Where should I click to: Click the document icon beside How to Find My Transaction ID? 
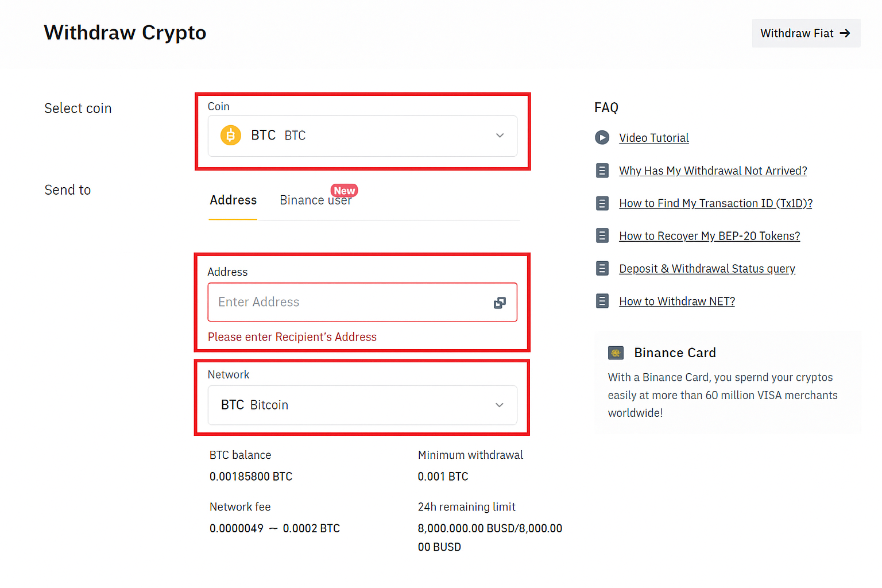coord(602,203)
